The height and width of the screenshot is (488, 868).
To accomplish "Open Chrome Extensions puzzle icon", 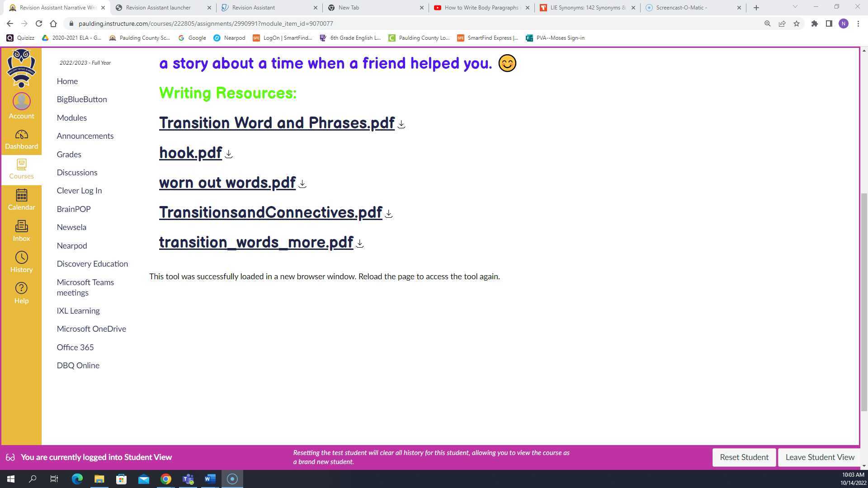I will click(x=814, y=23).
